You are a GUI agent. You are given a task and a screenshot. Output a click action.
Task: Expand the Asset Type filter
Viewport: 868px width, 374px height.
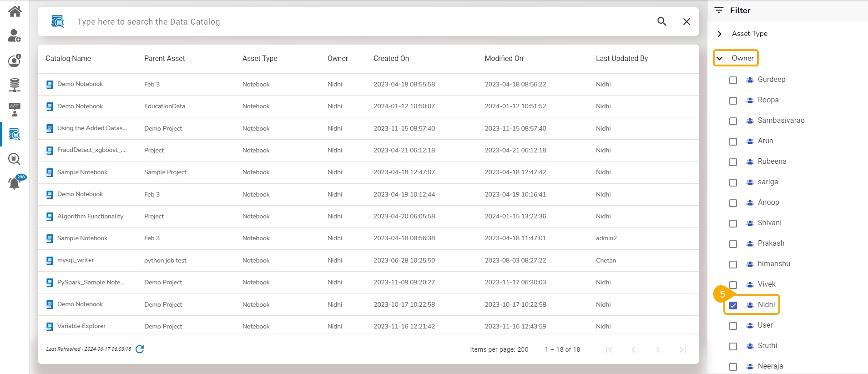719,34
